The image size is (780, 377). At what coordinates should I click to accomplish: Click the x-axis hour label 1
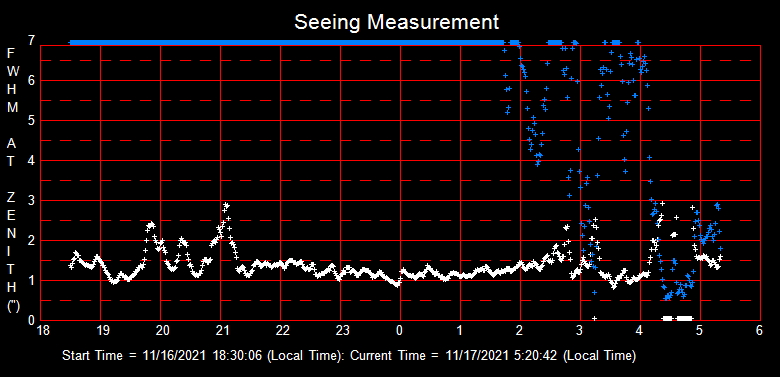[x=460, y=331]
